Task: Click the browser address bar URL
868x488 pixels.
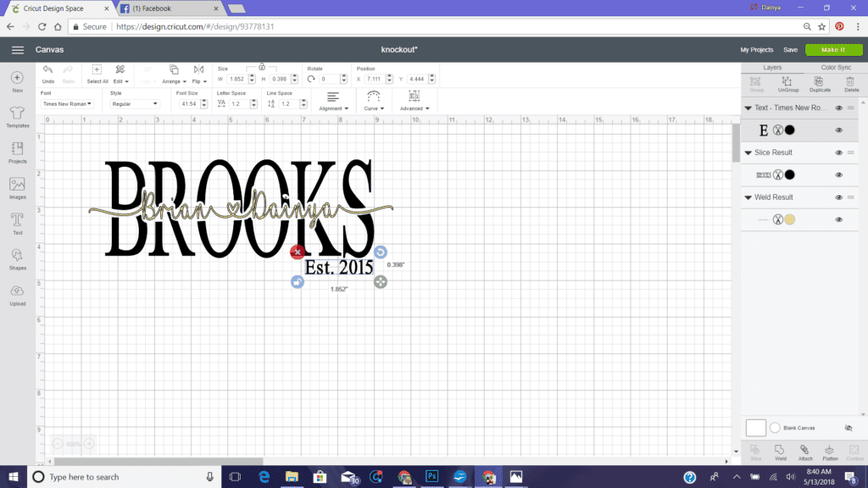Action: [195, 26]
